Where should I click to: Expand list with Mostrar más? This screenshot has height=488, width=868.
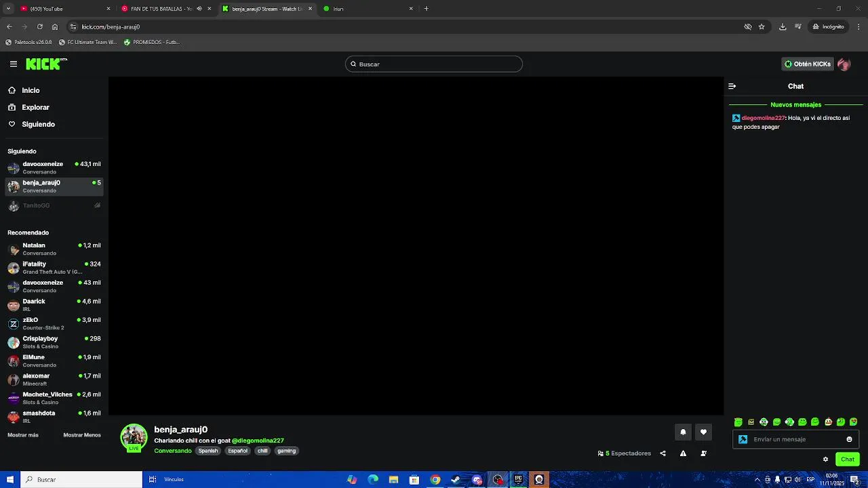click(23, 435)
